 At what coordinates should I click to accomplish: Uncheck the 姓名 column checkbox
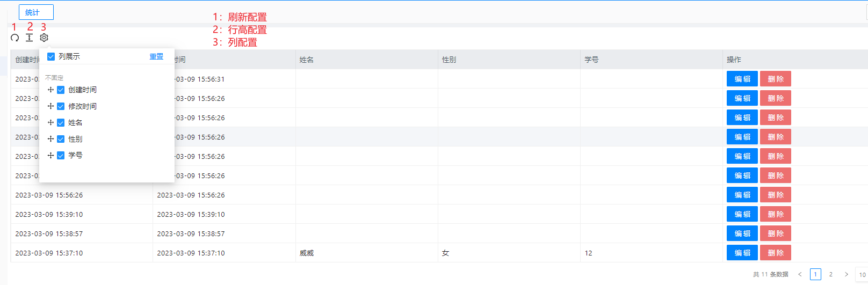(x=61, y=122)
